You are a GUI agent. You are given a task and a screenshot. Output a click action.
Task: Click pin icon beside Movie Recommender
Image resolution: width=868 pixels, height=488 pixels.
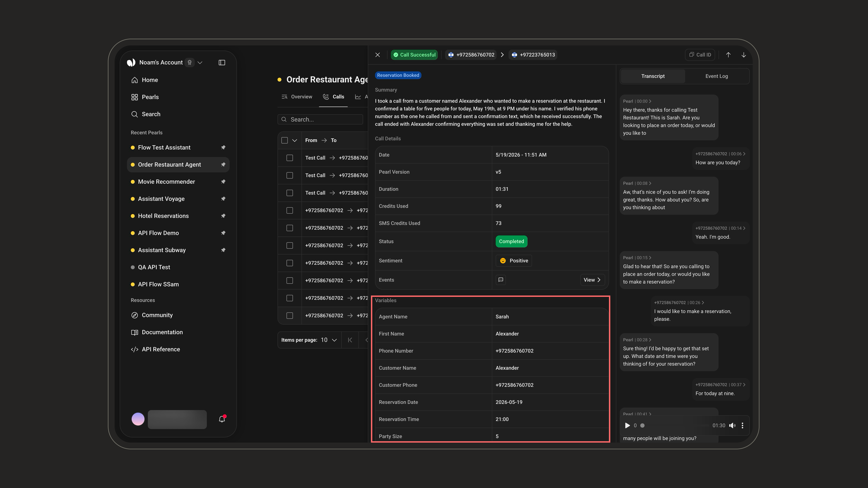(x=223, y=182)
